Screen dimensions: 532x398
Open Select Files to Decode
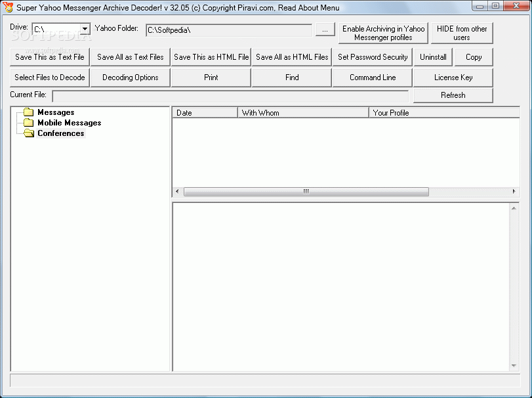point(50,77)
